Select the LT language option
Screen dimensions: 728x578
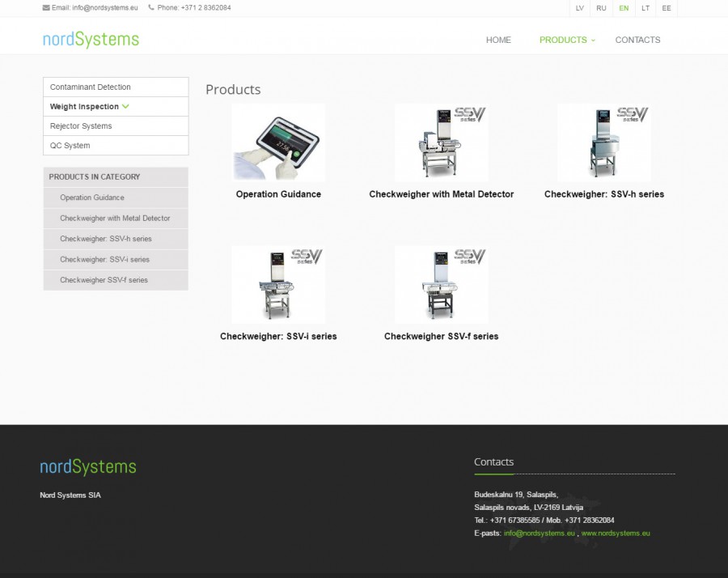click(645, 8)
